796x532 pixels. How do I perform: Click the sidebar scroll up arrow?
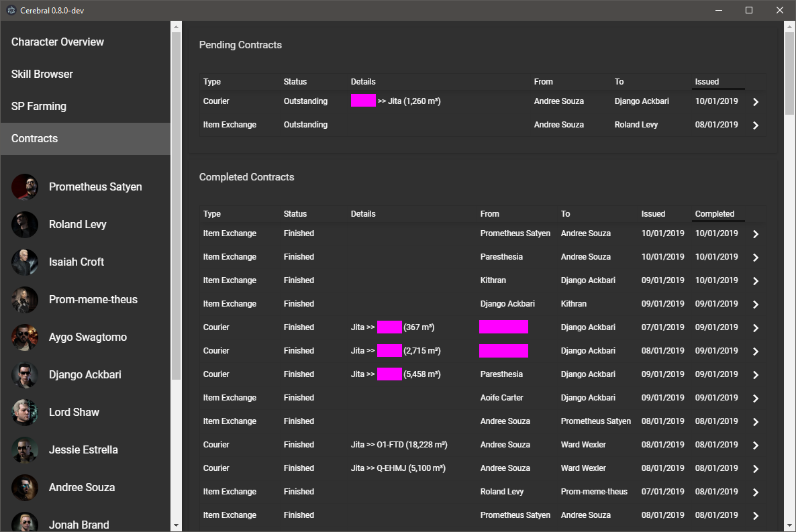click(176, 27)
